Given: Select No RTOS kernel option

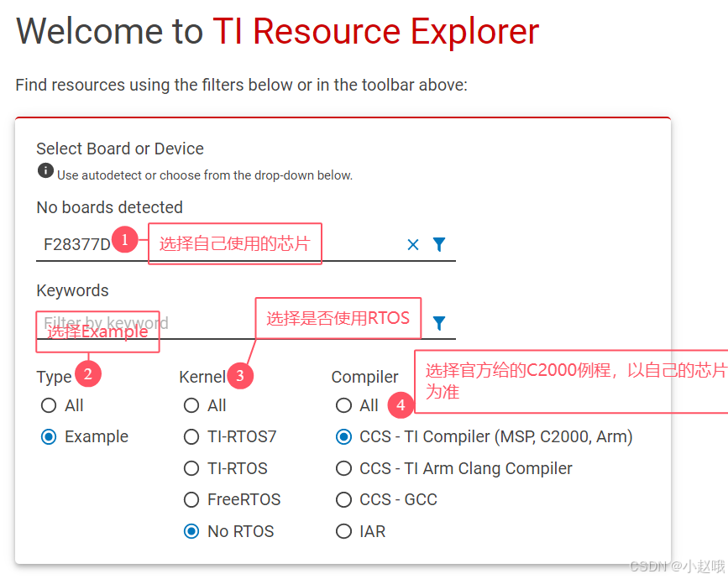Looking at the screenshot, I should click(x=191, y=531).
